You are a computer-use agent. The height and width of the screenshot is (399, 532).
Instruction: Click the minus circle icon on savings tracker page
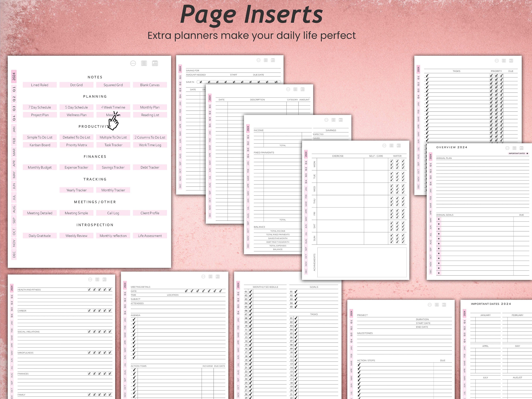point(259,60)
